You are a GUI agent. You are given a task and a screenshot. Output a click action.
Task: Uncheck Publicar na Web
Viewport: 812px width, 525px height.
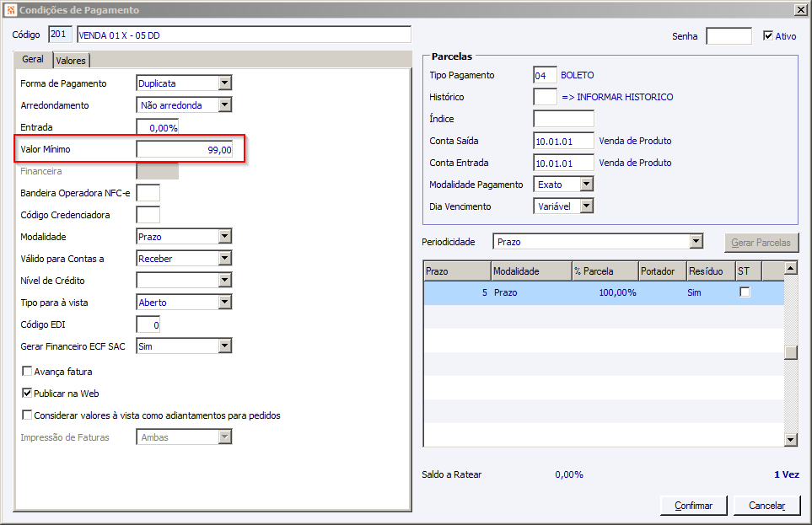(x=27, y=393)
